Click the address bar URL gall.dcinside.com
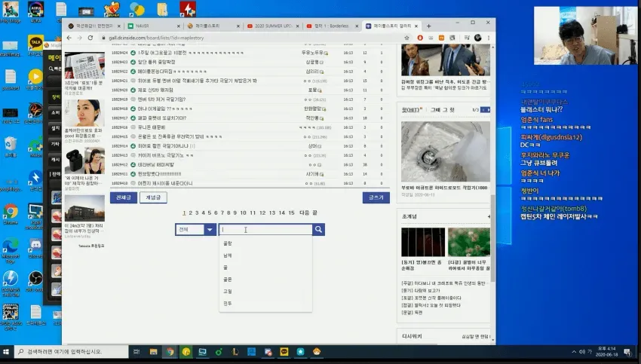This screenshot has height=364, width=641. pyautogui.click(x=156, y=38)
